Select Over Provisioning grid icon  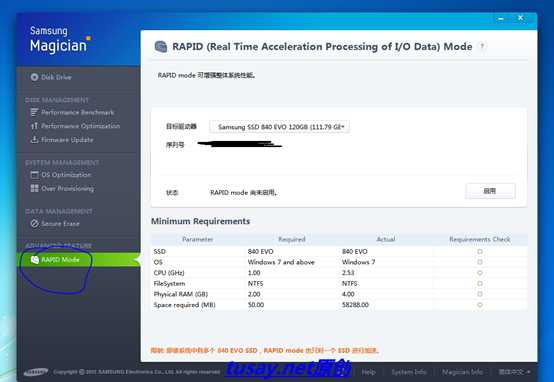[34, 188]
